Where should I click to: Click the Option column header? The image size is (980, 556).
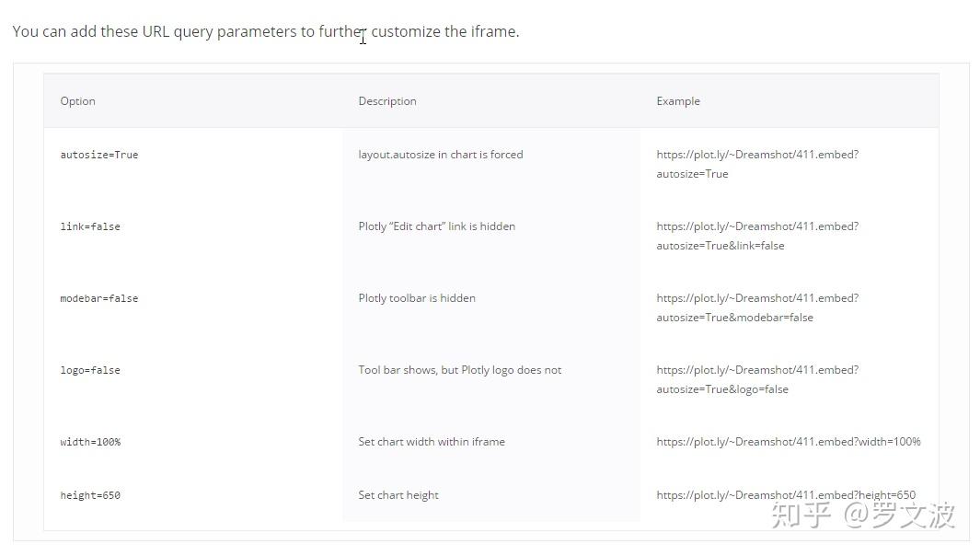[x=78, y=101]
